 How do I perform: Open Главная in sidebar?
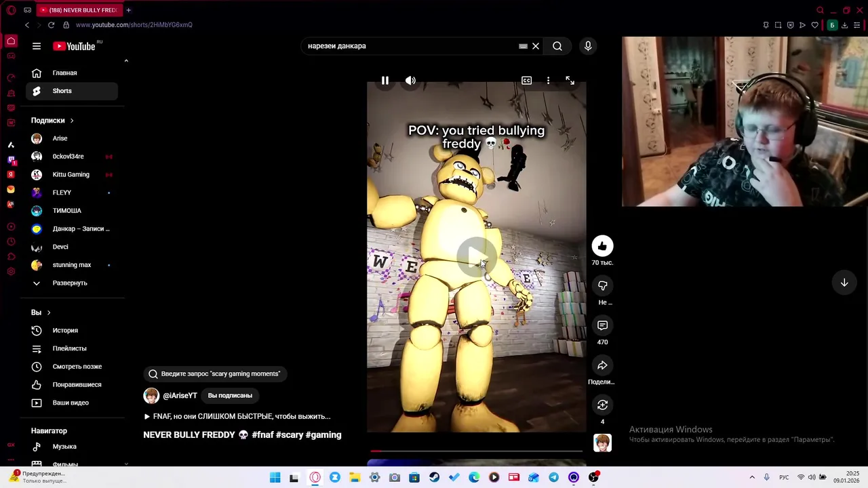(x=72, y=73)
